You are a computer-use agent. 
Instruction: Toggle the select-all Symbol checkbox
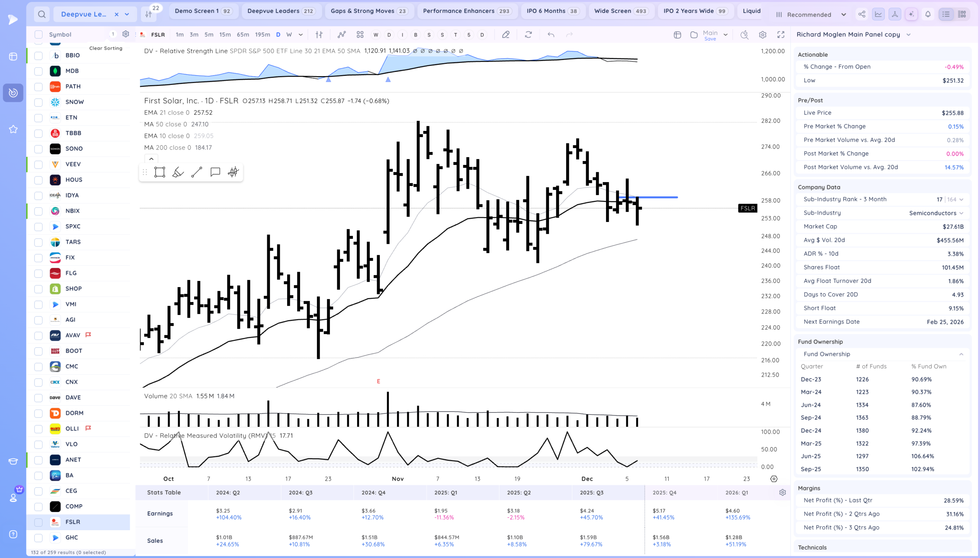tap(38, 34)
